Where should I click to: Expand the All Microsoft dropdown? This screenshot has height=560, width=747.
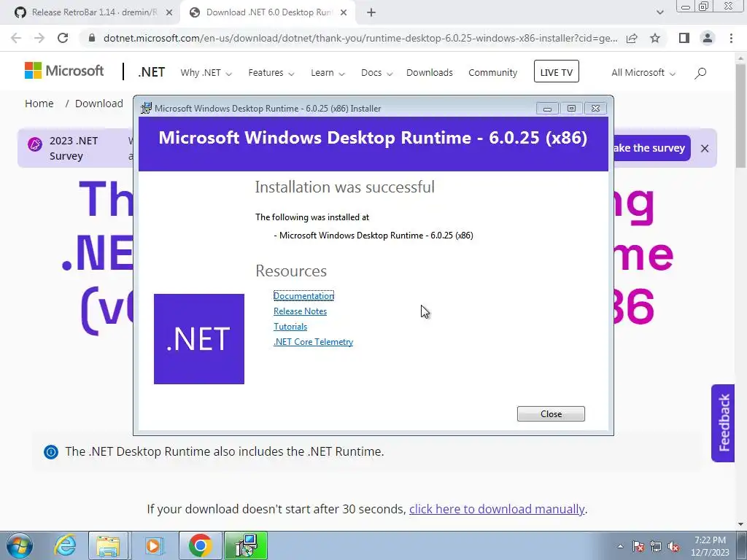point(643,72)
